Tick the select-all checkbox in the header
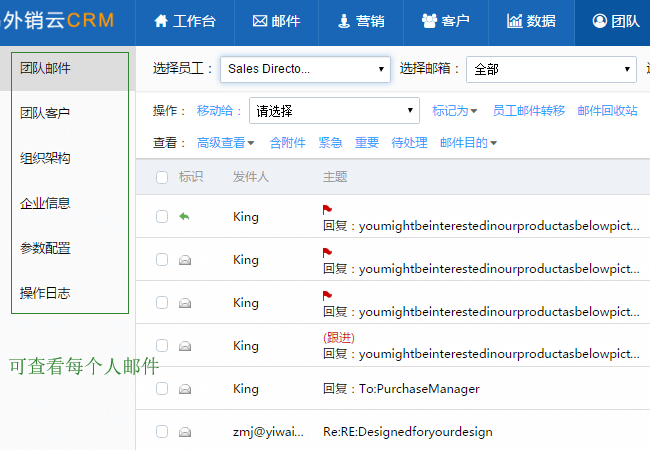Image resolution: width=650 pixels, height=450 pixels. (162, 177)
